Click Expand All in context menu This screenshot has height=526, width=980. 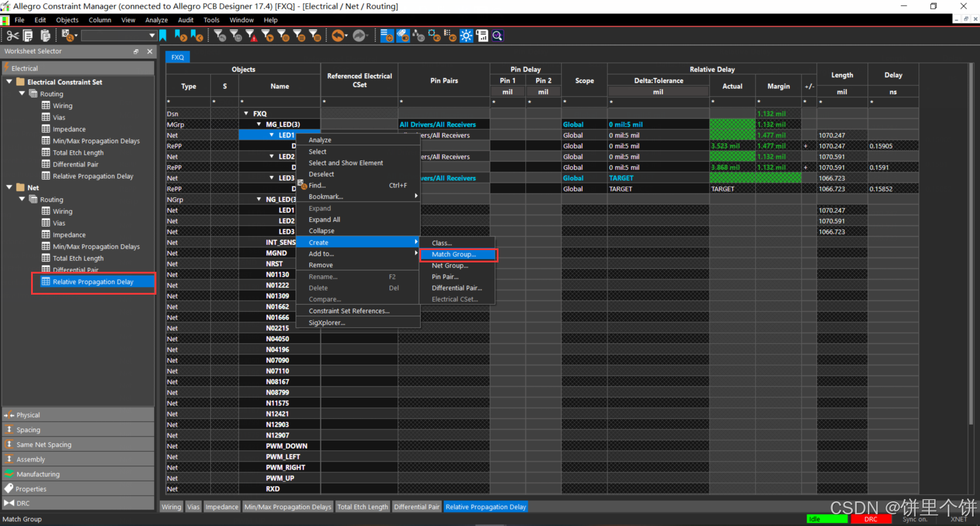pyautogui.click(x=358, y=220)
